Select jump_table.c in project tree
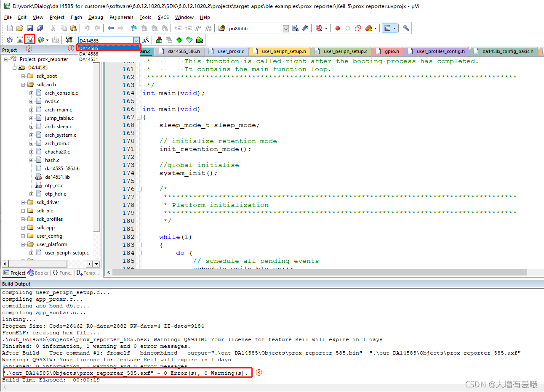This screenshot has height=392, width=544. pos(59,118)
